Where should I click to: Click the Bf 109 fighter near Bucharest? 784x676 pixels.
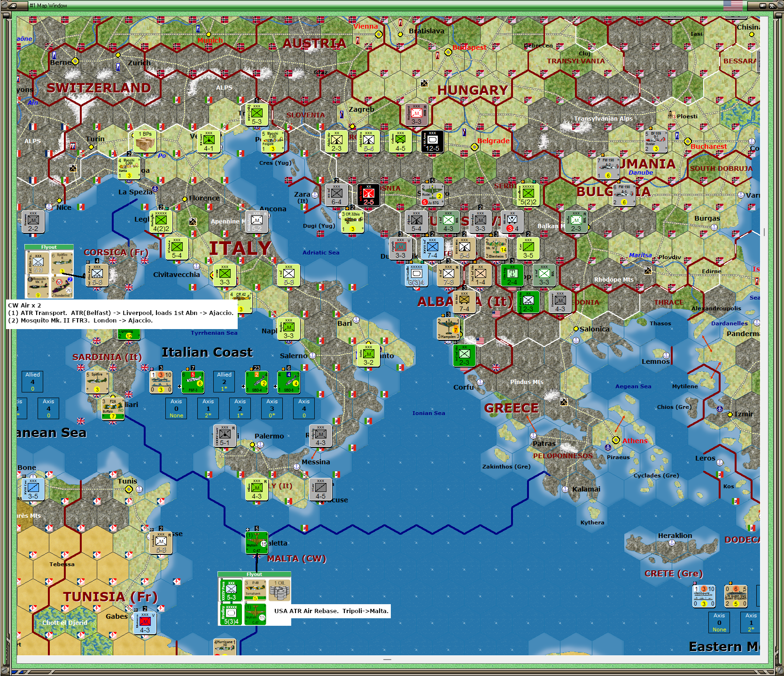[x=656, y=141]
